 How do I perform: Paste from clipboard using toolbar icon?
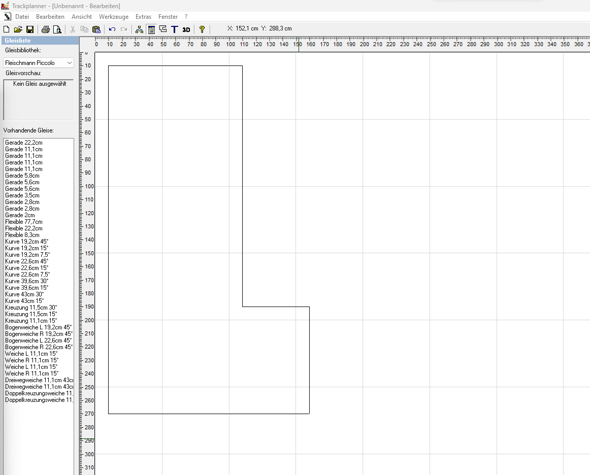click(96, 29)
